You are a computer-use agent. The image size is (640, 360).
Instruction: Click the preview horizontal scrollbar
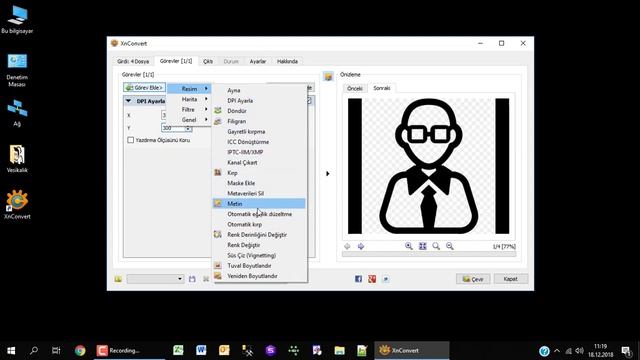point(429,254)
